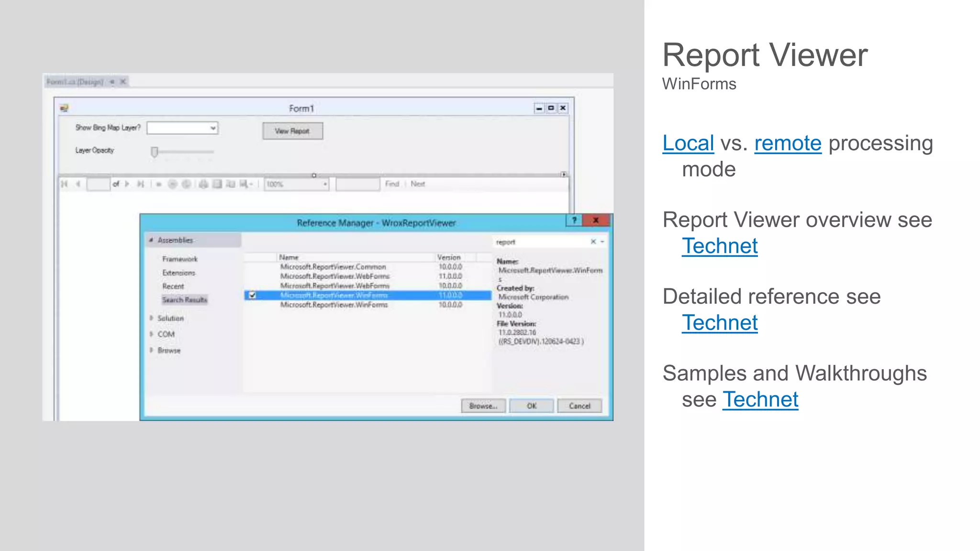Image resolution: width=980 pixels, height=551 pixels.
Task: Click the Form1 title bar text
Action: [301, 109]
